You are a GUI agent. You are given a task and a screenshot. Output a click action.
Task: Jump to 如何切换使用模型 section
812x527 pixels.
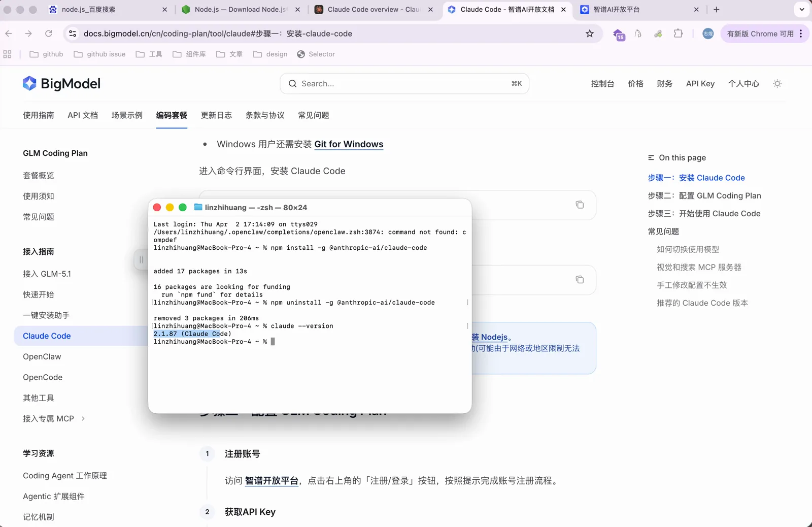click(688, 249)
